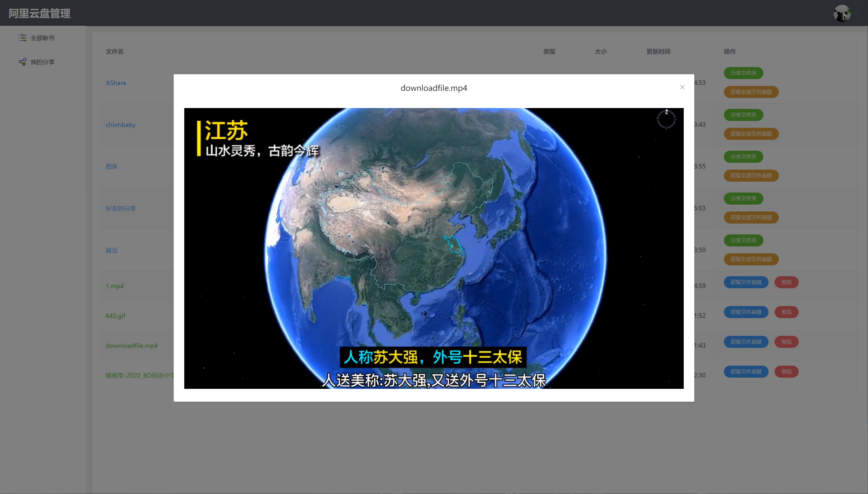Click 预览 for the downloadfile.mp4 row
Screen dimensions: 868x494
point(786,342)
